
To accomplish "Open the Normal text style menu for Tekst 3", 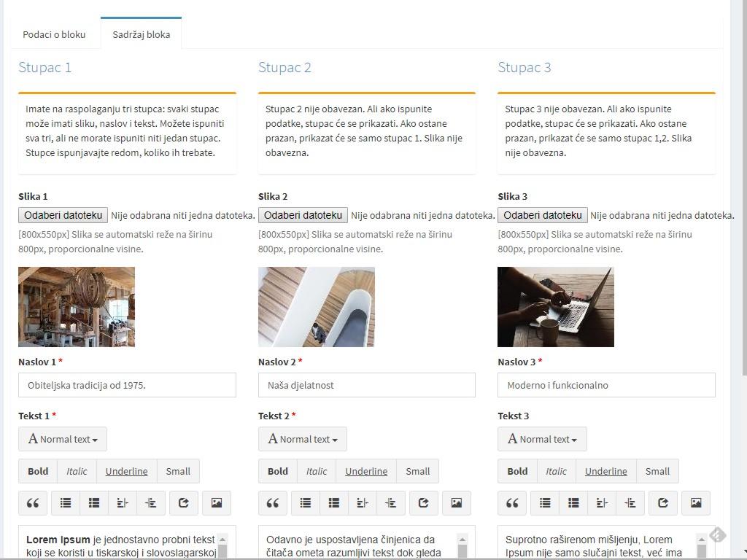I will [x=542, y=439].
